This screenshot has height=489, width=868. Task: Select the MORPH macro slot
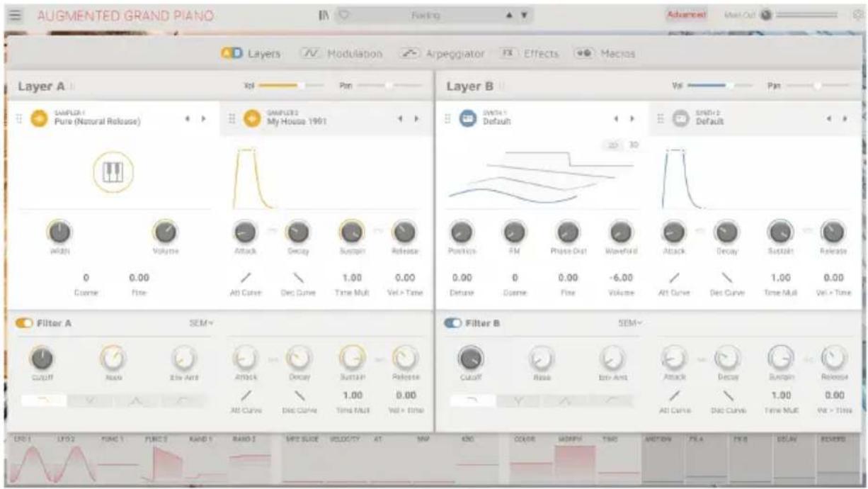click(x=575, y=461)
